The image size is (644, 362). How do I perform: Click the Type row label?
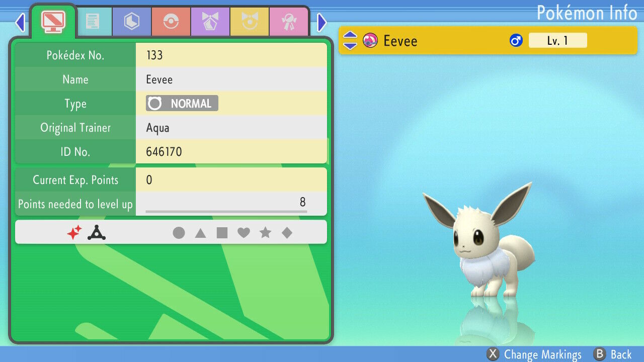coord(75,104)
